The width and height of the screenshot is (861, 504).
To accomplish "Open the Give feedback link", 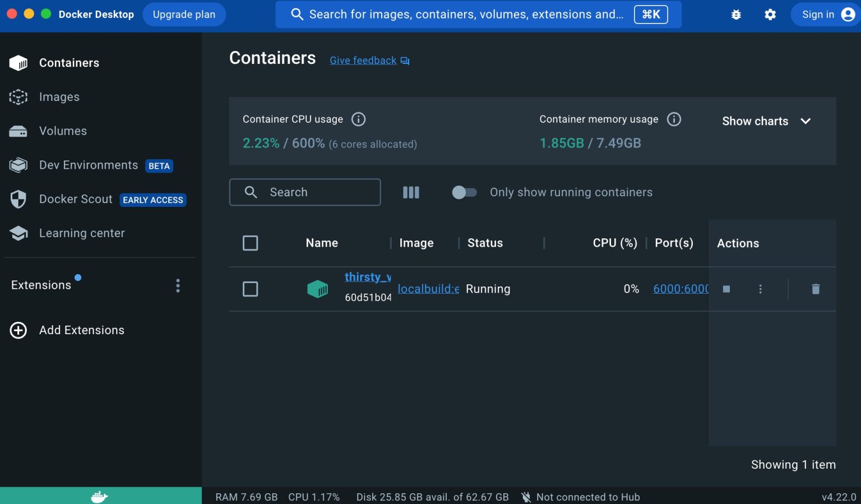I will pyautogui.click(x=363, y=60).
